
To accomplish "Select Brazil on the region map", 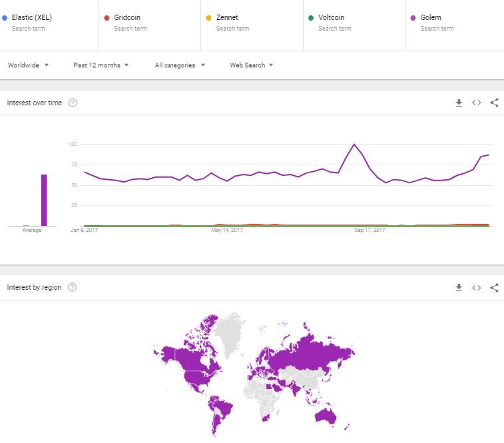I will pos(224,408).
